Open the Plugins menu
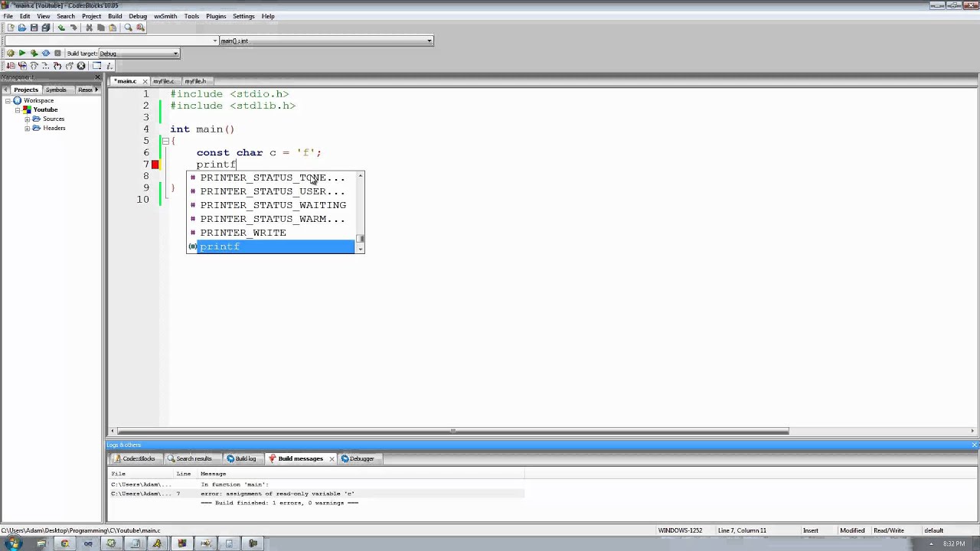This screenshot has width=980, height=551. [216, 16]
